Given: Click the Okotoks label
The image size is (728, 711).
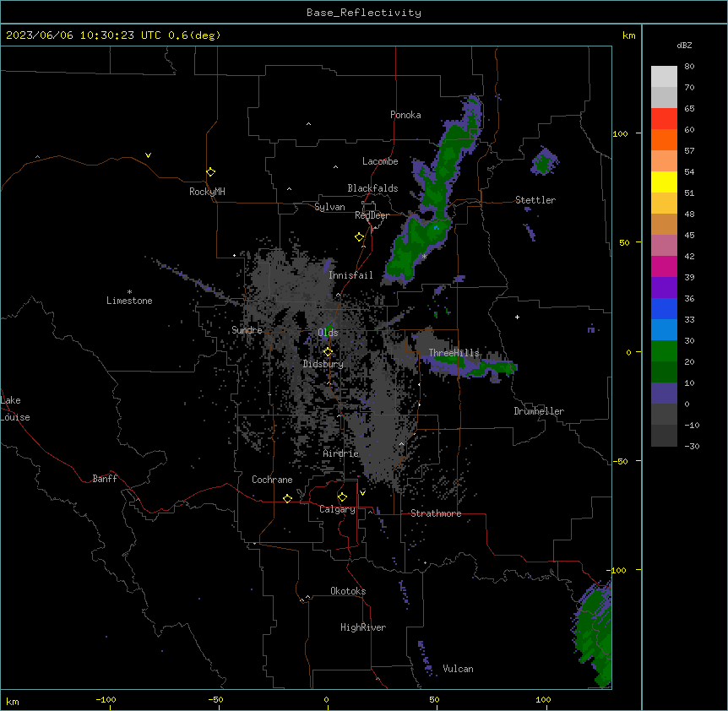Looking at the screenshot, I should [348, 591].
